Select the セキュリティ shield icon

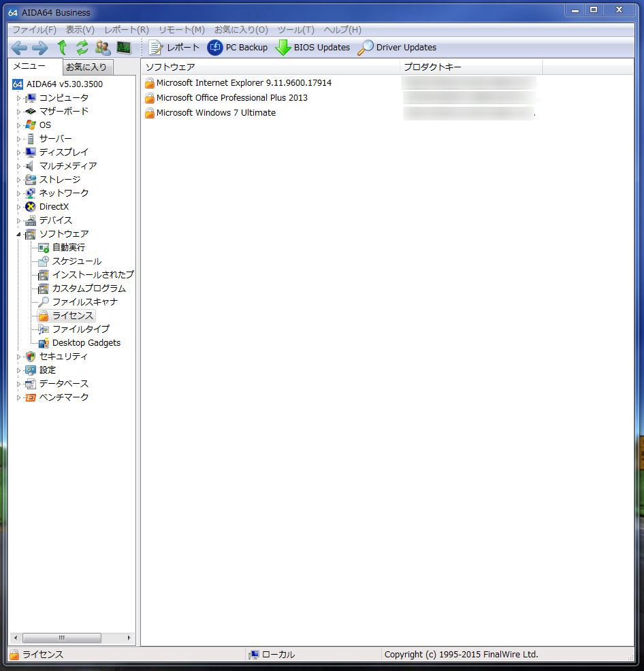[x=31, y=357]
